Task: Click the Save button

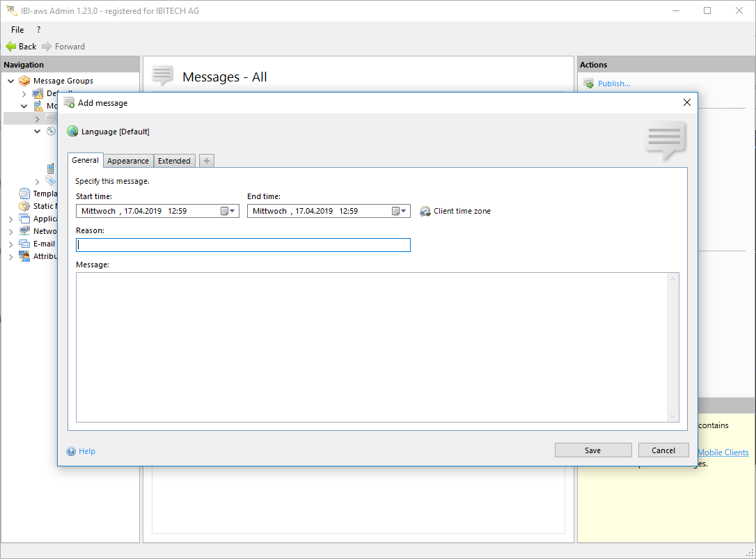Action: pyautogui.click(x=592, y=450)
